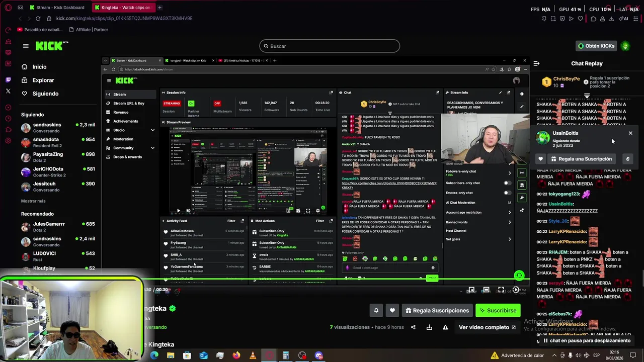Click the Regala Suscripciones button
The image size is (644, 362).
click(x=437, y=310)
